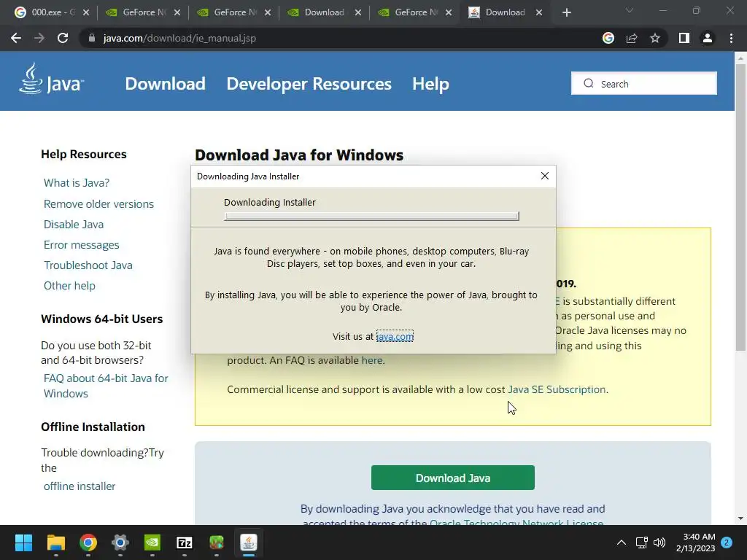Switch to the first GeForce tab
Image resolution: width=747 pixels, height=560 pixels.
point(143,12)
